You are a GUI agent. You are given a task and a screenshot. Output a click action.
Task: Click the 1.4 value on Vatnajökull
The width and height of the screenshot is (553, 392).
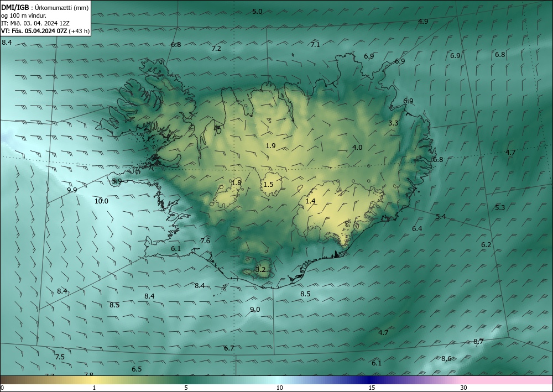coord(310,201)
